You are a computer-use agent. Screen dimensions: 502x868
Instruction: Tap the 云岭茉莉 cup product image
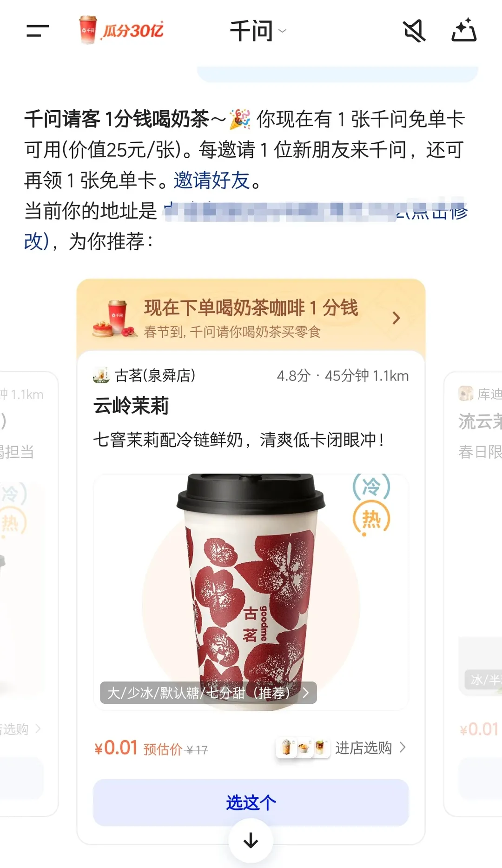pyautogui.click(x=251, y=591)
